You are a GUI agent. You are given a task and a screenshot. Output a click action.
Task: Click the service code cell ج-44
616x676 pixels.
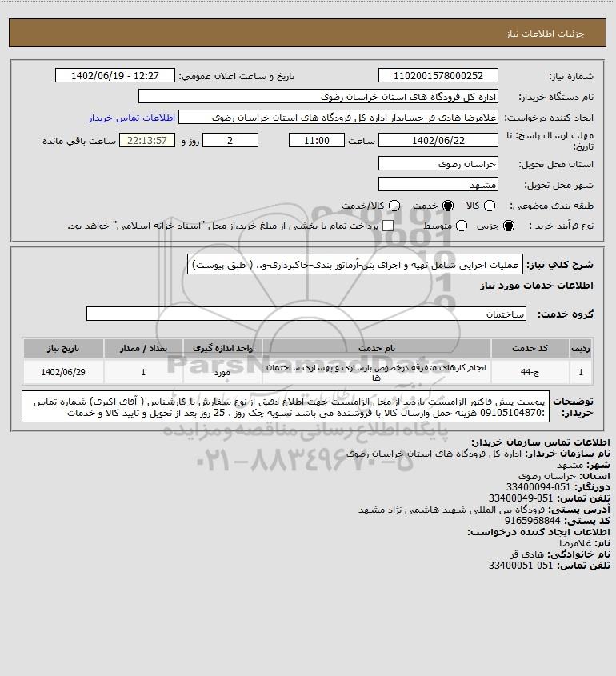click(530, 372)
